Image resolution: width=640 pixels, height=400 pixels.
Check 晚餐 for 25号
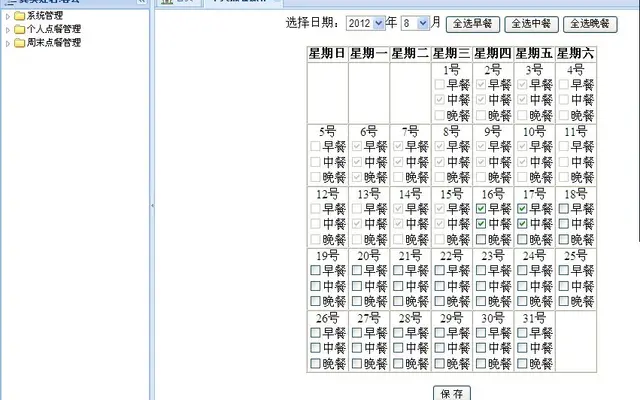coord(564,302)
